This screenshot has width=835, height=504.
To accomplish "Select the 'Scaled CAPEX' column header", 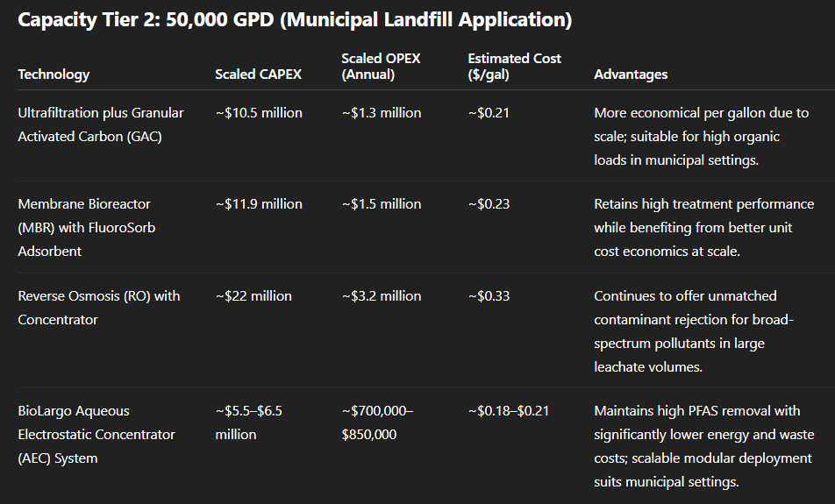I will (x=258, y=75).
